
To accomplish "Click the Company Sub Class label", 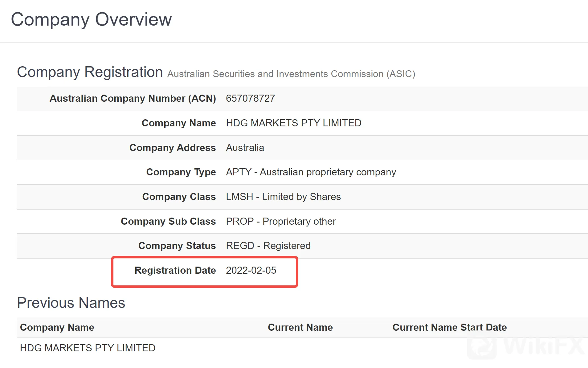I will tap(168, 221).
